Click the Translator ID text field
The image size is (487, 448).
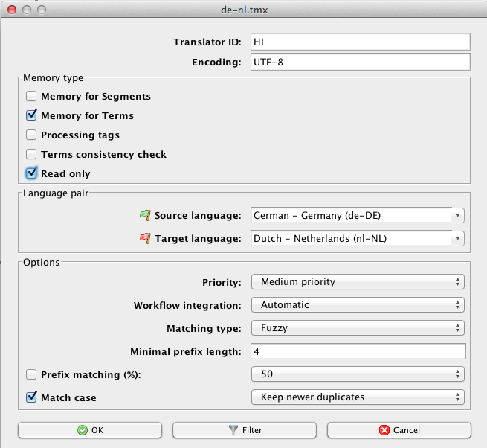361,42
